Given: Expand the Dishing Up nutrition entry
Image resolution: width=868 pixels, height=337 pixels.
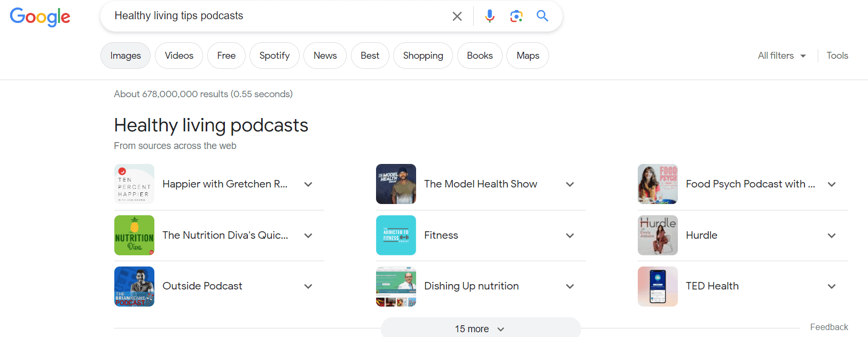Looking at the screenshot, I should coord(570,286).
